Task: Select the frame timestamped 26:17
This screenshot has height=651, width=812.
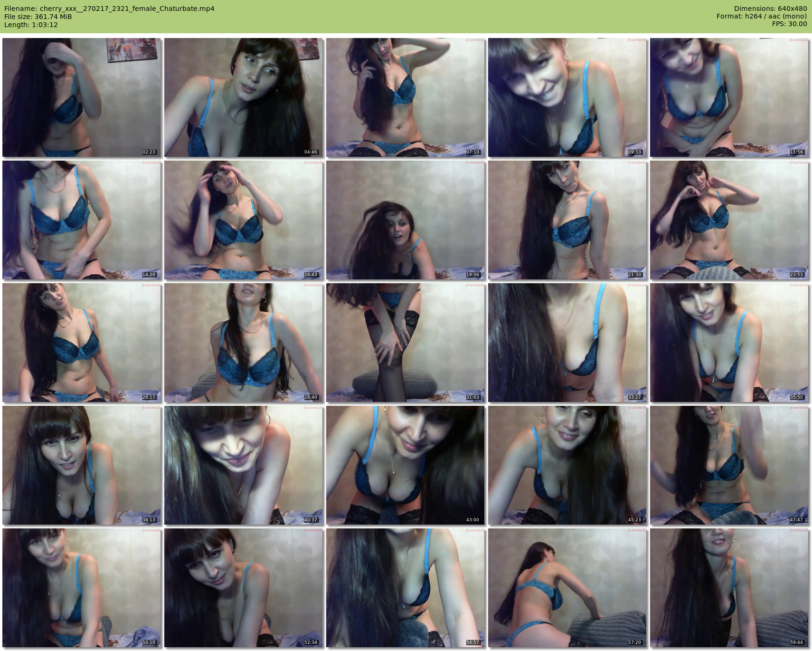Action: point(82,343)
